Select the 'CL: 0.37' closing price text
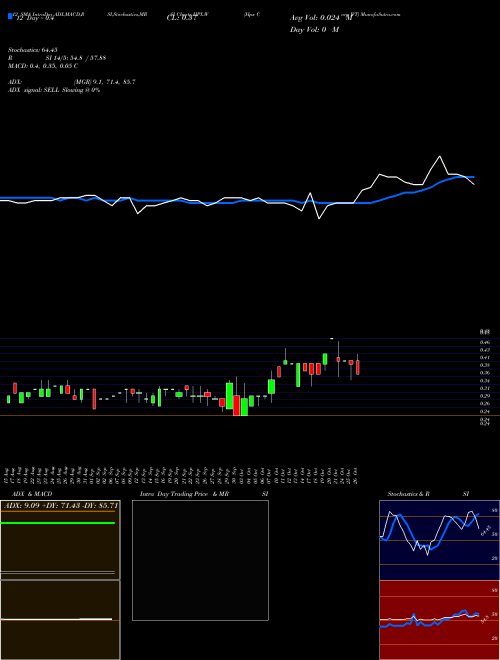 (182, 19)
